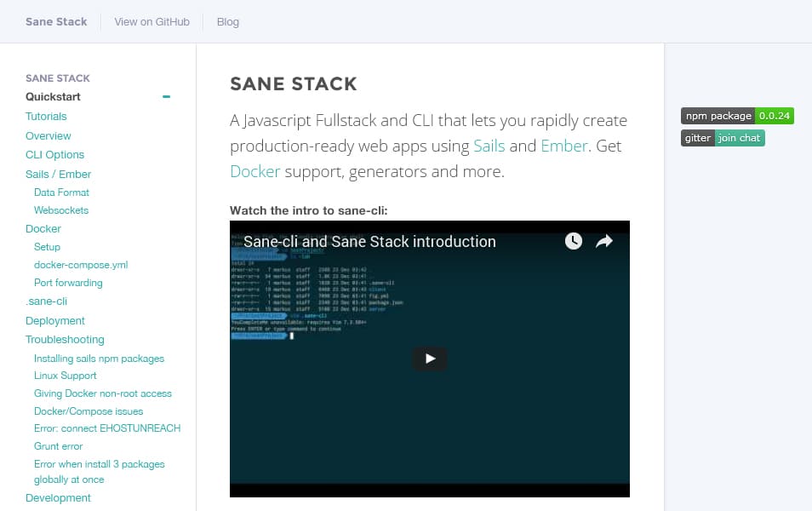Image resolution: width=812 pixels, height=511 pixels.
Task: Go to Error when install 3 packages
Action: point(99,472)
